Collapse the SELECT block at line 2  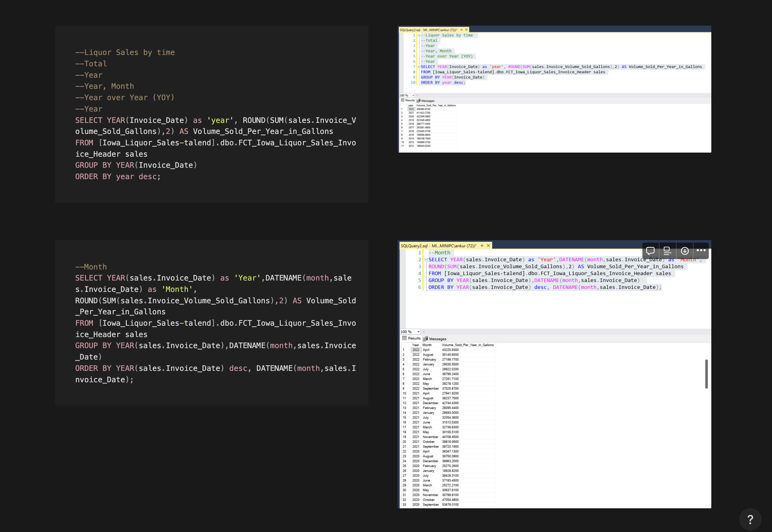click(426, 260)
